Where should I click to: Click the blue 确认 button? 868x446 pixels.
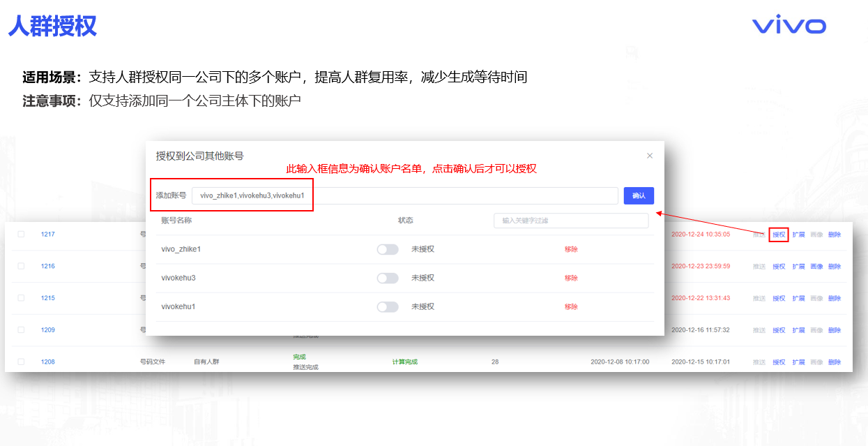(x=639, y=195)
